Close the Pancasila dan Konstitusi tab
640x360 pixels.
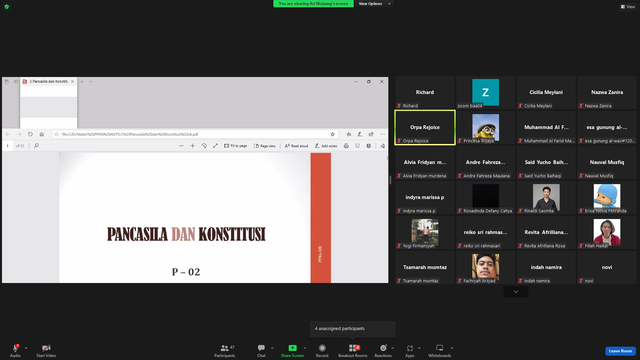[72, 82]
